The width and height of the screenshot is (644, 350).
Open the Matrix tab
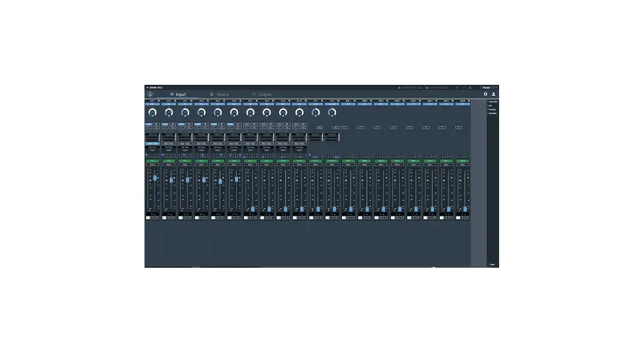pos(219,94)
